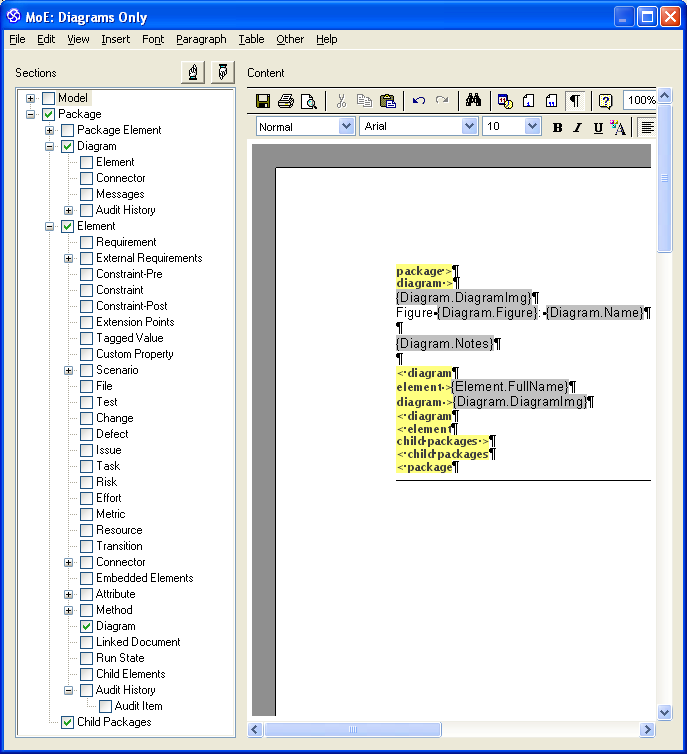Screen dimensions: 687x754
Task: Open the Paragraph menu
Action: click(x=201, y=39)
